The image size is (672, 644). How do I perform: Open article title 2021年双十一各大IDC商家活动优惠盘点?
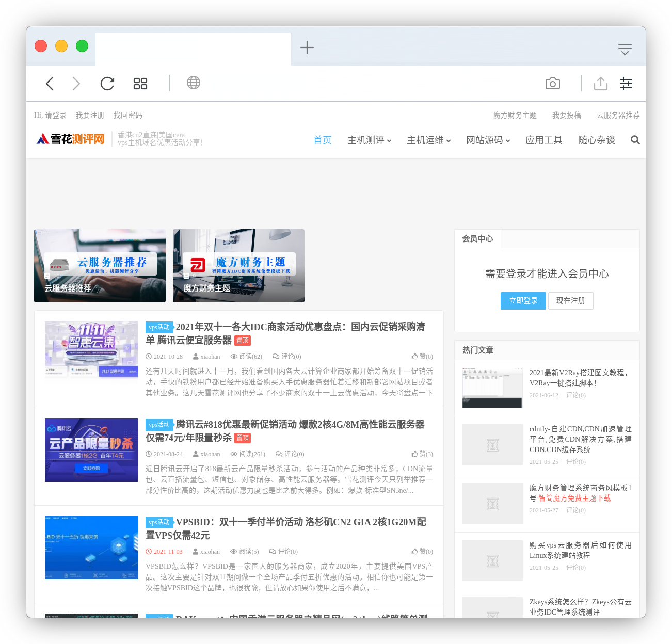[x=285, y=333]
